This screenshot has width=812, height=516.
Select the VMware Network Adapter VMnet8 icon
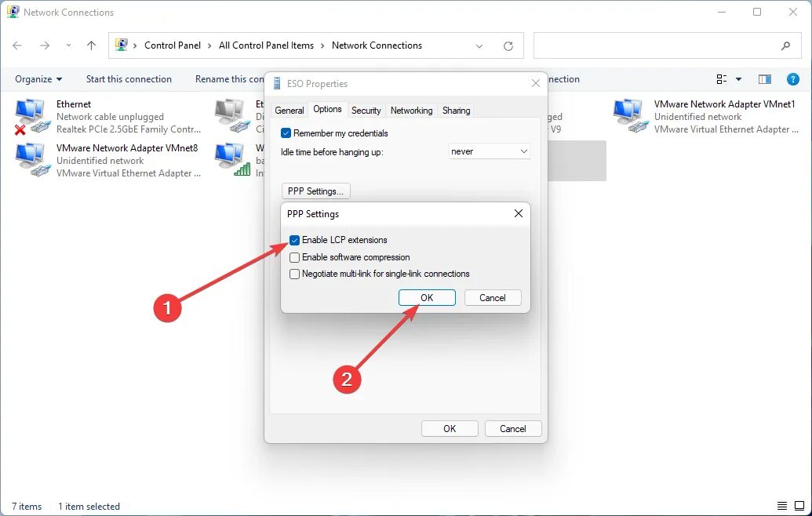click(32, 160)
